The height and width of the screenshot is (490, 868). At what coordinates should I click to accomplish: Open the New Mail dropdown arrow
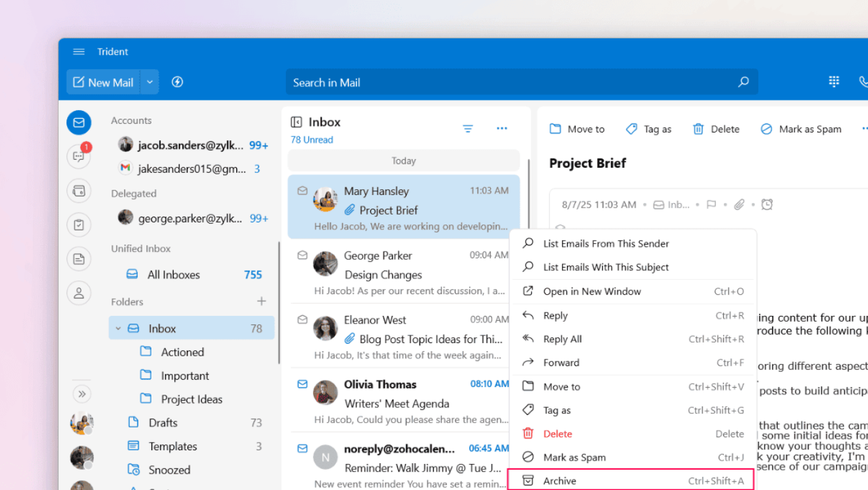(x=149, y=82)
